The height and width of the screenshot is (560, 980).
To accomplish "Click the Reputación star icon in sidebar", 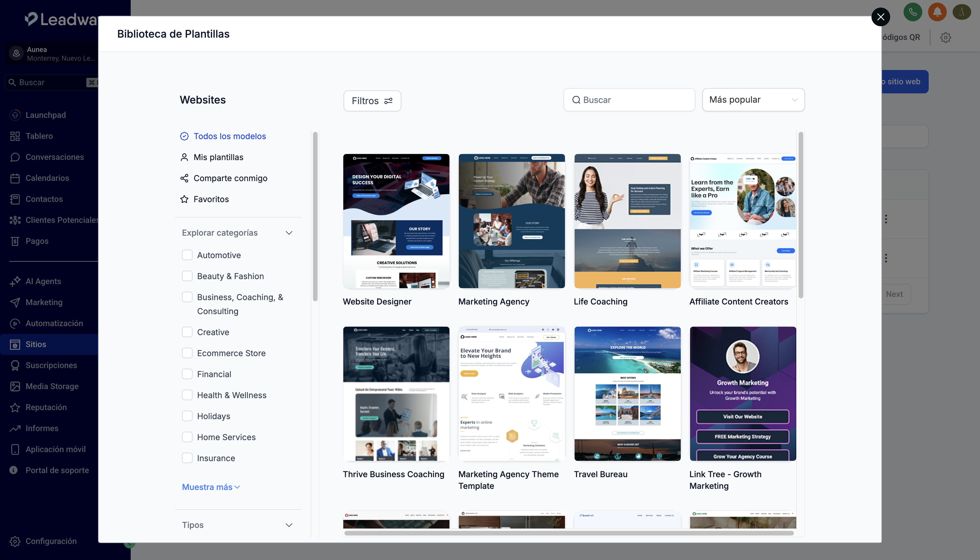I will (15, 407).
